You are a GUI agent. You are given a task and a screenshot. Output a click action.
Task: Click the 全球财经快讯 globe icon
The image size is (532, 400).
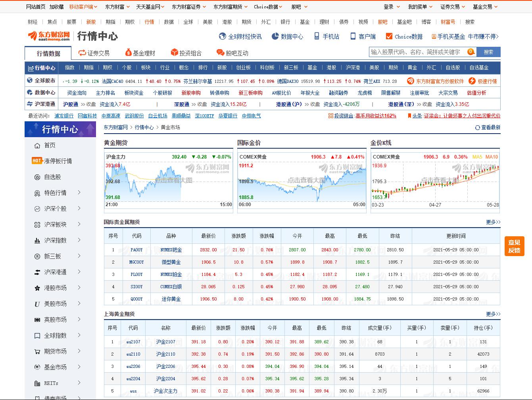[x=223, y=36]
